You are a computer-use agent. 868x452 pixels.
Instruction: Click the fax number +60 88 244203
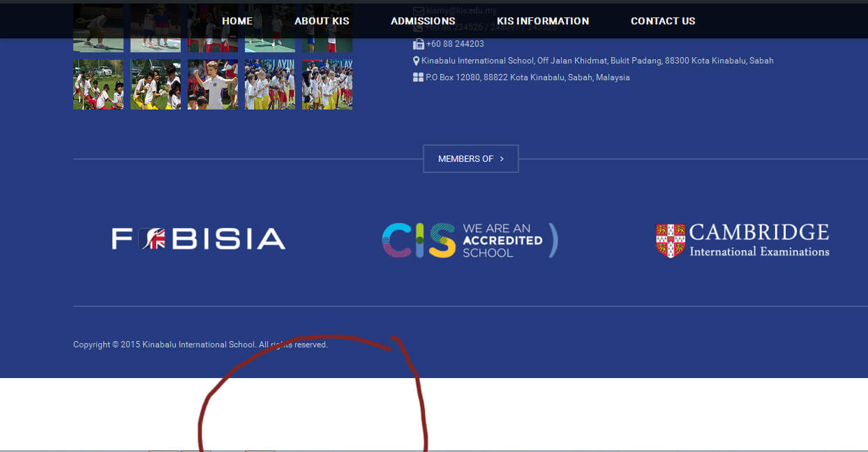tap(455, 44)
